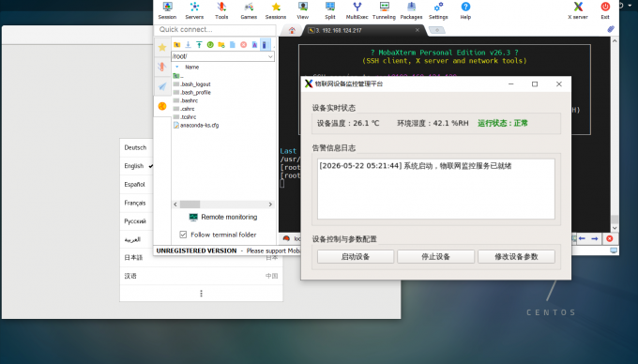Click SFTP new file icon

[233, 45]
